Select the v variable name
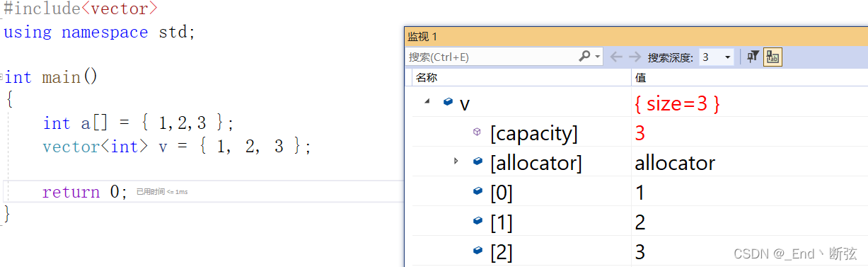The image size is (868, 267). 465,103
